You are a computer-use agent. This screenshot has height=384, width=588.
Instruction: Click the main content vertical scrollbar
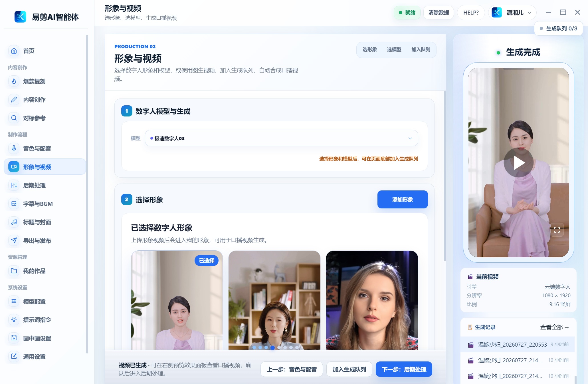pos(444,176)
